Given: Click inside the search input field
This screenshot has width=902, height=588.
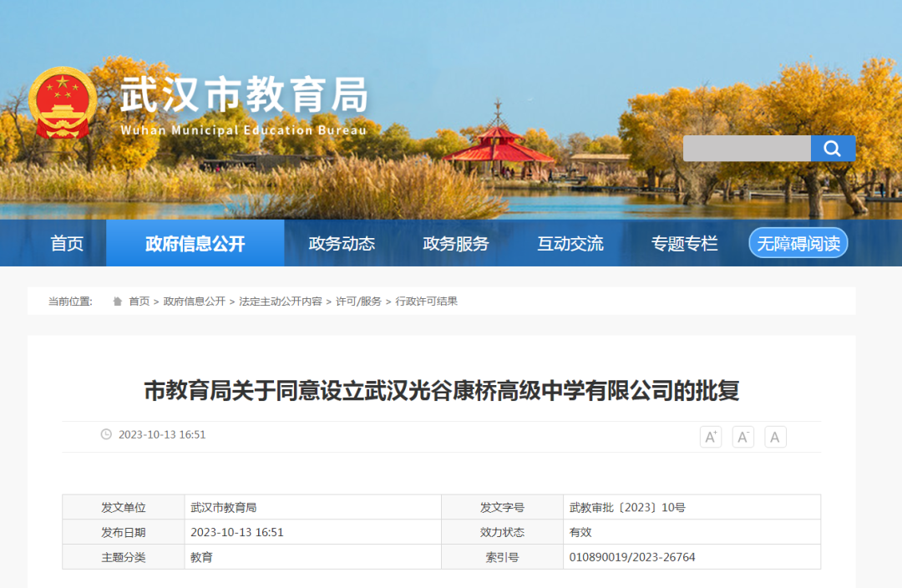Looking at the screenshot, I should pos(747,149).
